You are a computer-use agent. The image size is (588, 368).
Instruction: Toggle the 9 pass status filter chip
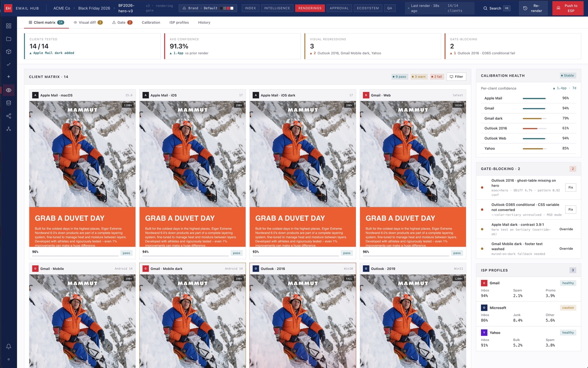point(399,77)
